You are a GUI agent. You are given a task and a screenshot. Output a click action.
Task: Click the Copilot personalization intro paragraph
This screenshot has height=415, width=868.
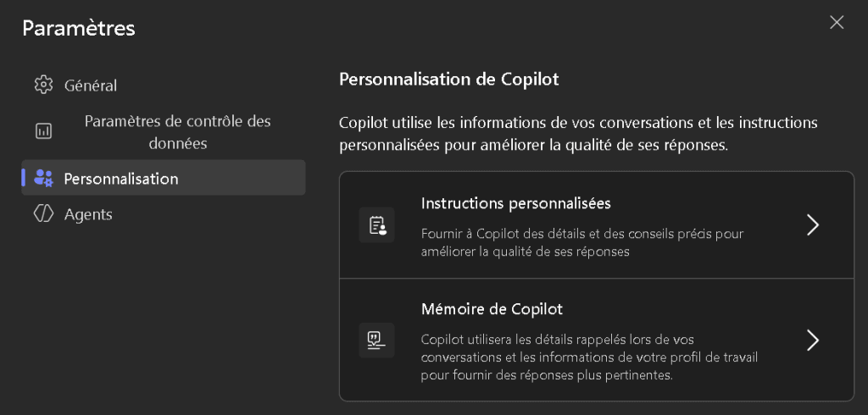pos(578,134)
